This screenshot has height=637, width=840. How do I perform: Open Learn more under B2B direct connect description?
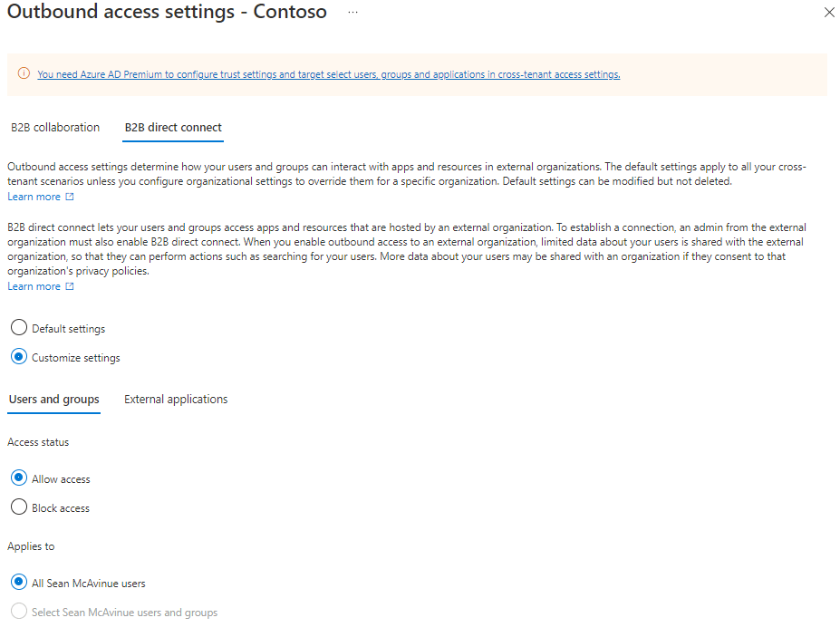tap(34, 286)
